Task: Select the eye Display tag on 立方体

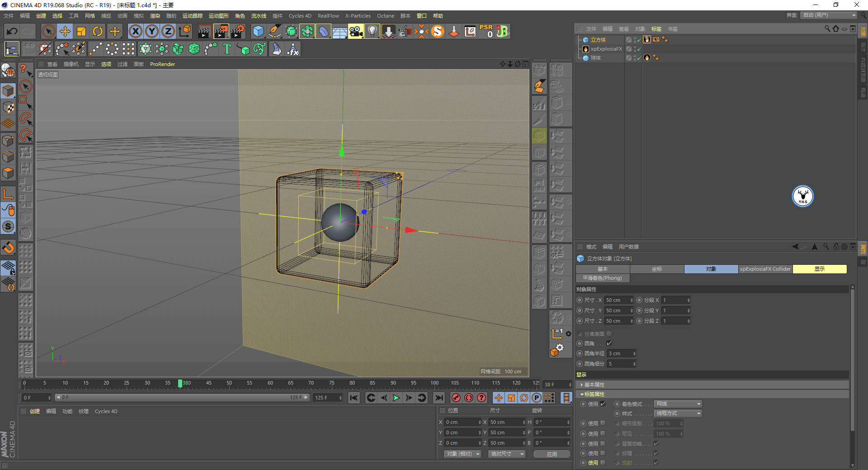Action: click(656, 40)
